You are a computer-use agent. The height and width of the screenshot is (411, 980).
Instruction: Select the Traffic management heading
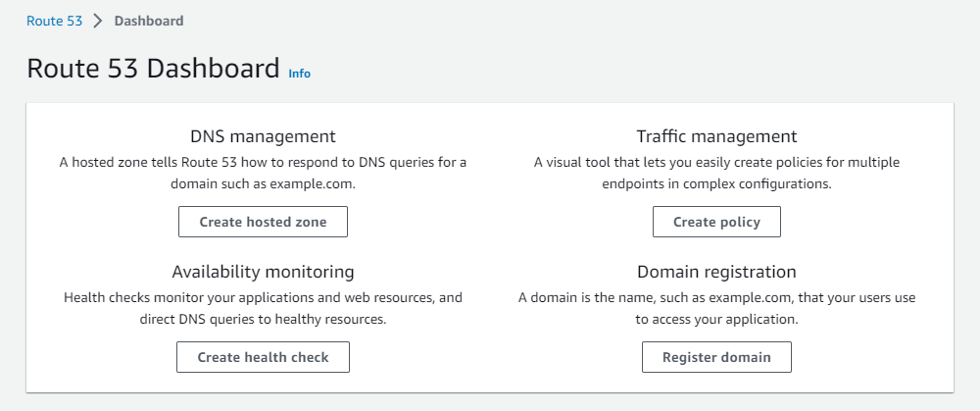717,136
